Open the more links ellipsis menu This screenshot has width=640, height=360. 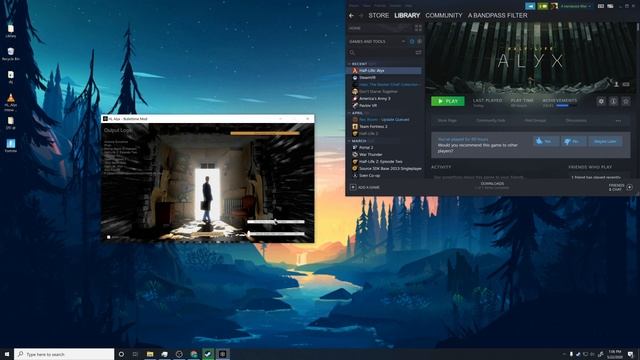coord(618,121)
